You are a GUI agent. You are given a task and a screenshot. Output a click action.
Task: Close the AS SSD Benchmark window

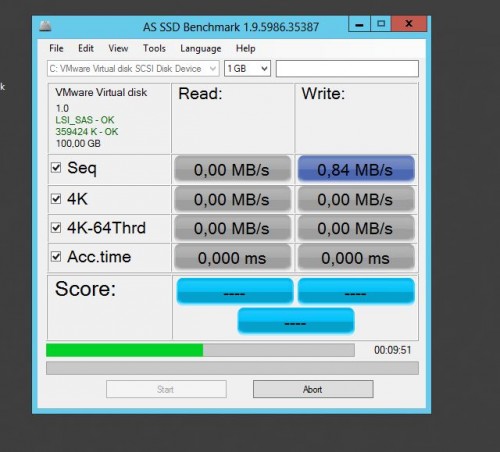(x=409, y=24)
